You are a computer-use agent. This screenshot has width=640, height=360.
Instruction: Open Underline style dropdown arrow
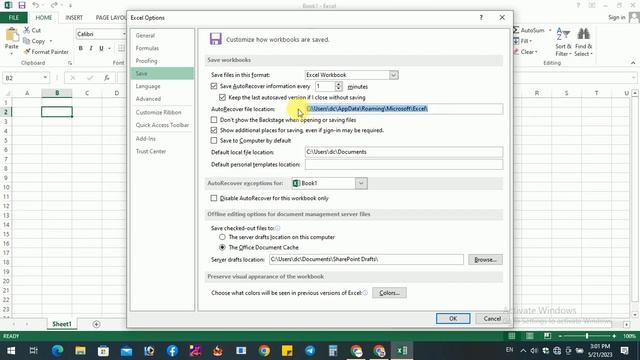pos(109,49)
